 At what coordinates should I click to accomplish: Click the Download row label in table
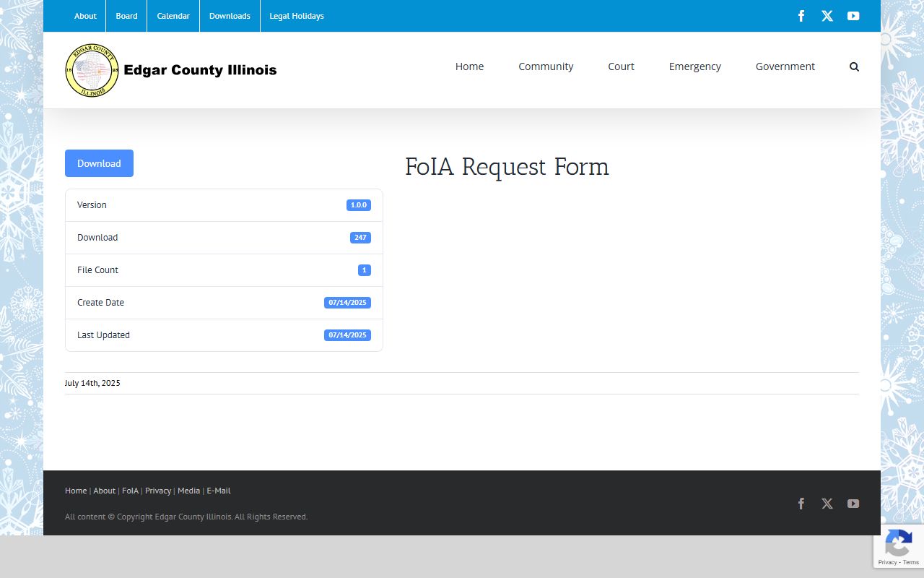coord(97,238)
